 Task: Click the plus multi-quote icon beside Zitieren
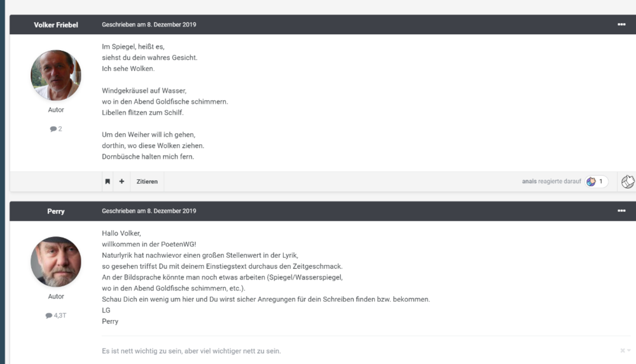pos(121,182)
